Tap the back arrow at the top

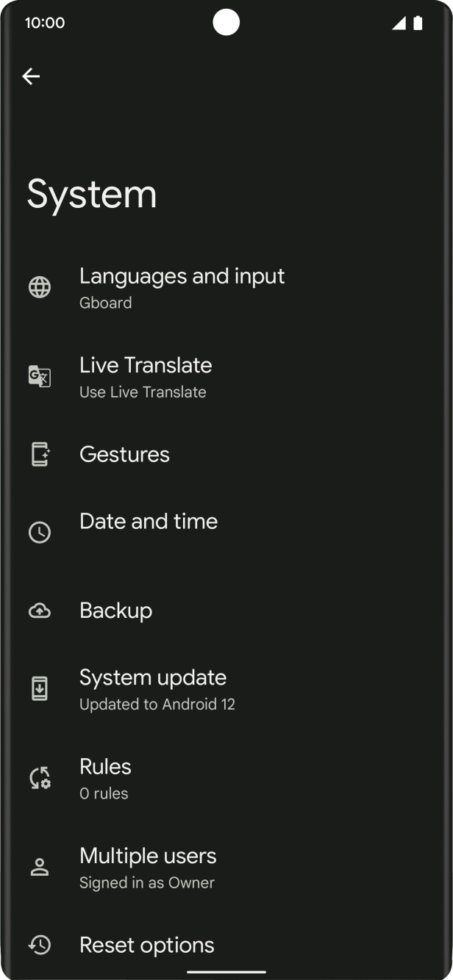31,76
